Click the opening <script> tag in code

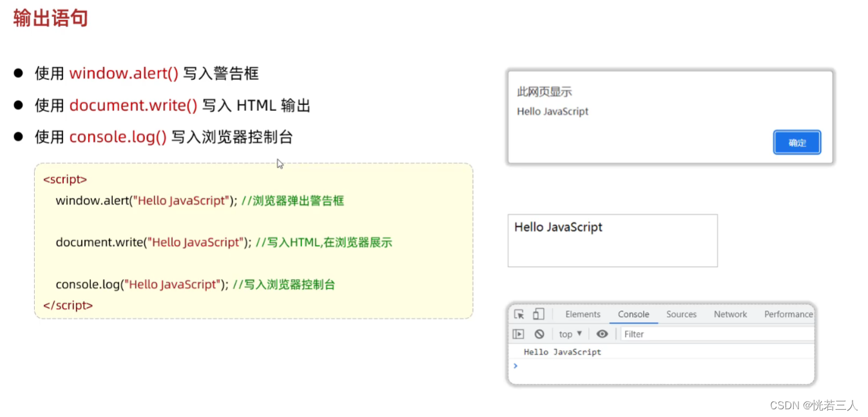[65, 180]
